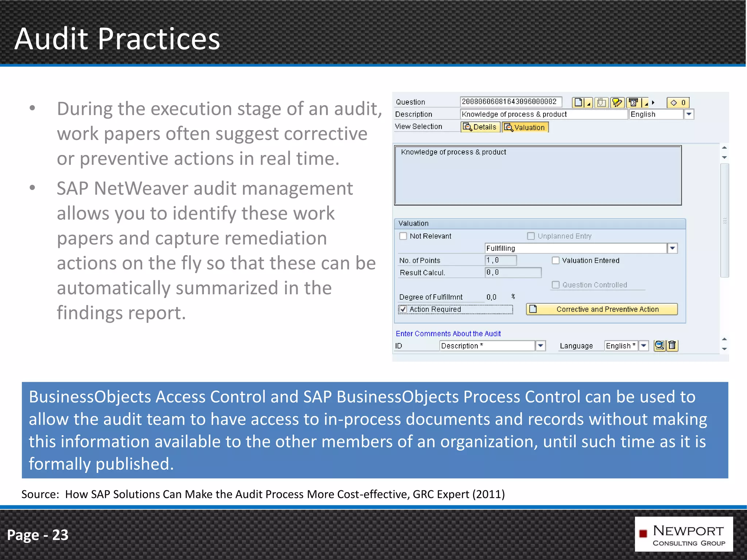The image size is (747, 560).
Task: Click Corrective and Preventive Action button
Action: (602, 309)
